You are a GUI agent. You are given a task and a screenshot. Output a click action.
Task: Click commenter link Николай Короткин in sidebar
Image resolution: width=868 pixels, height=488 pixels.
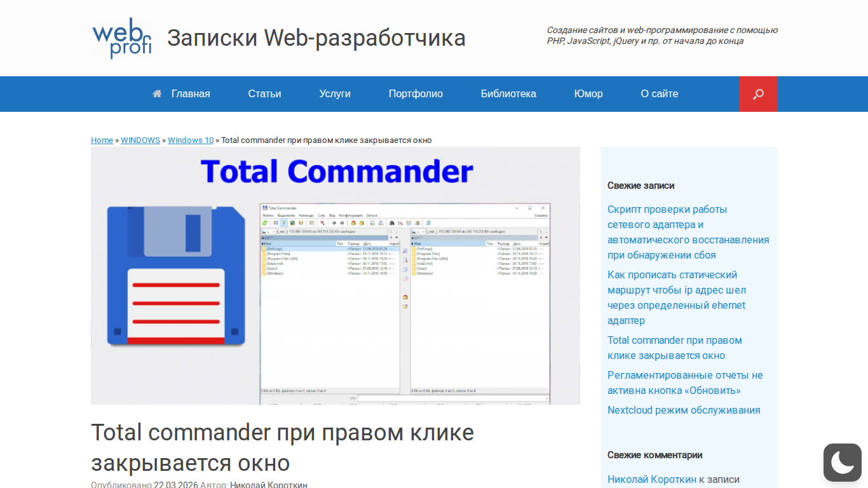coord(652,480)
